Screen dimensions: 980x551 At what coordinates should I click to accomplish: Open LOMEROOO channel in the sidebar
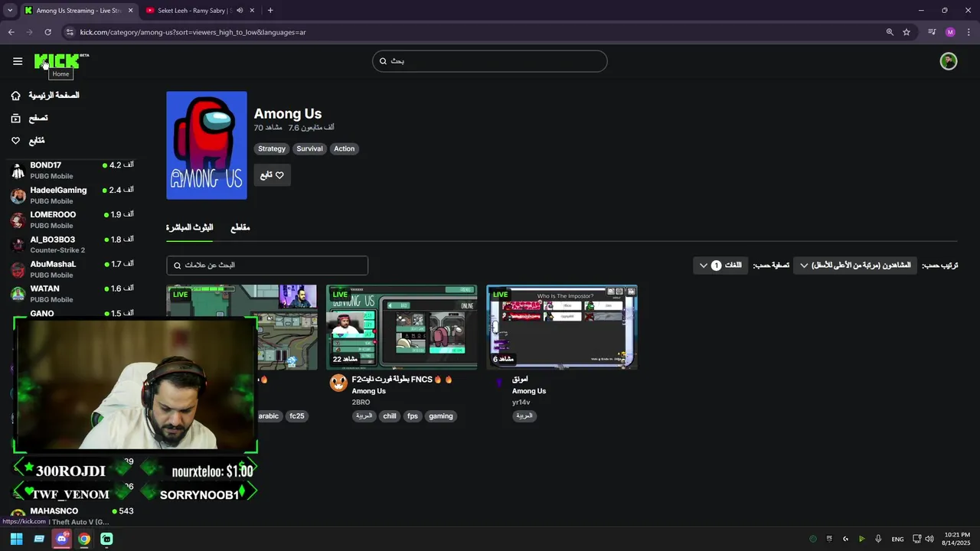click(x=73, y=220)
